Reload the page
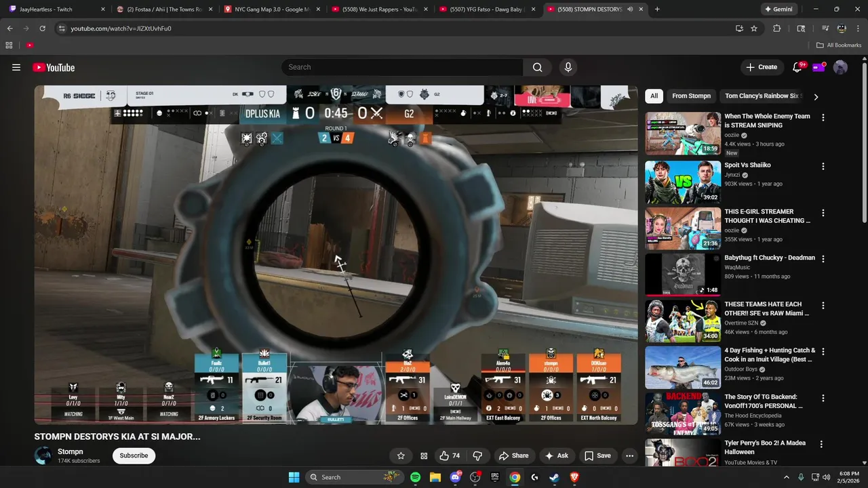 pyautogui.click(x=42, y=28)
